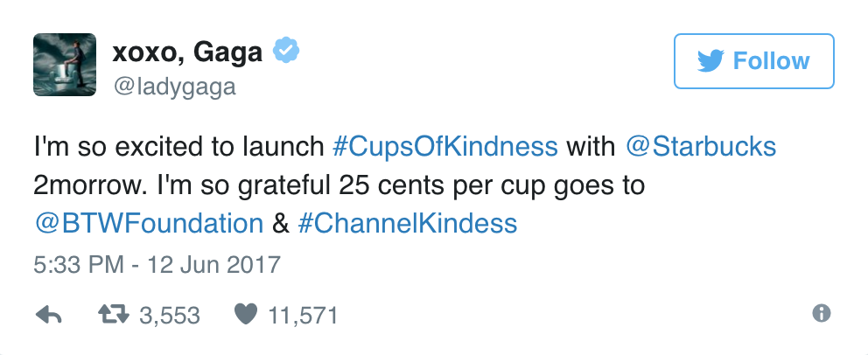The image size is (868, 355).
Task: Open the @BTWFoundation profile link
Action: tap(149, 223)
